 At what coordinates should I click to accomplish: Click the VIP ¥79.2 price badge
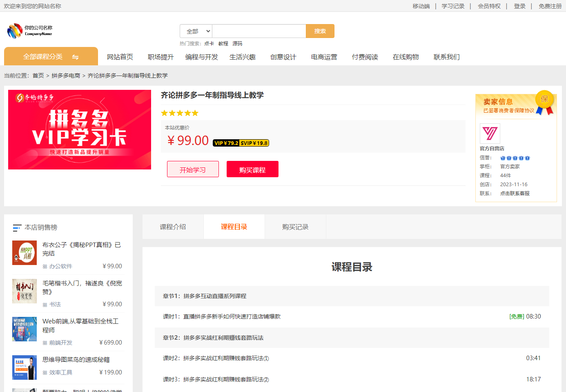point(226,143)
